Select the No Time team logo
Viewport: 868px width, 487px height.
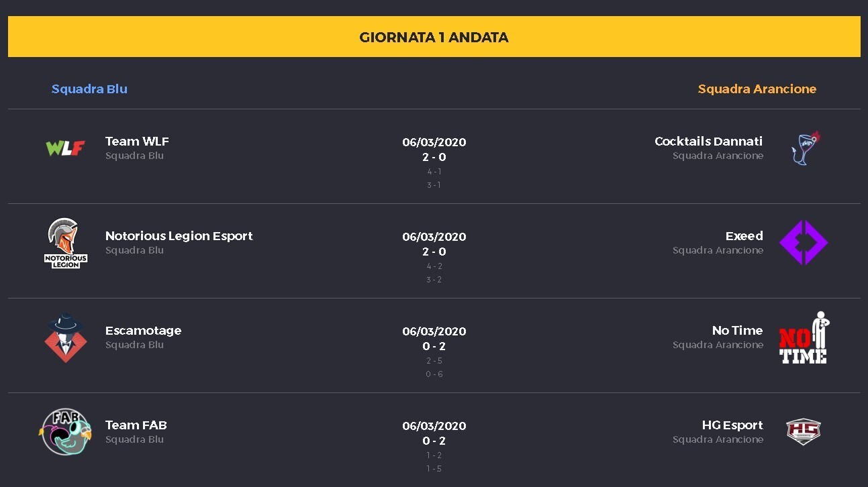coord(804,337)
